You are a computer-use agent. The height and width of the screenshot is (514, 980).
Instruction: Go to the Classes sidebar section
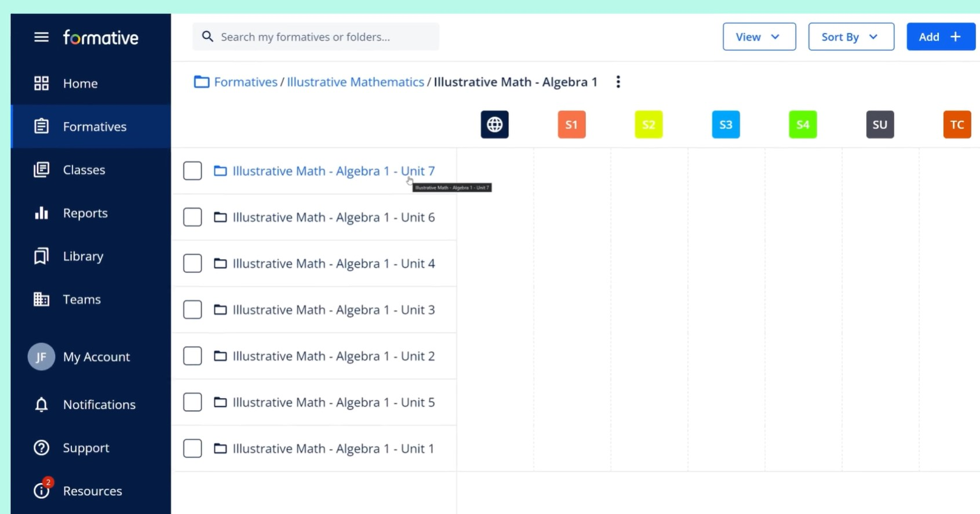coord(83,170)
